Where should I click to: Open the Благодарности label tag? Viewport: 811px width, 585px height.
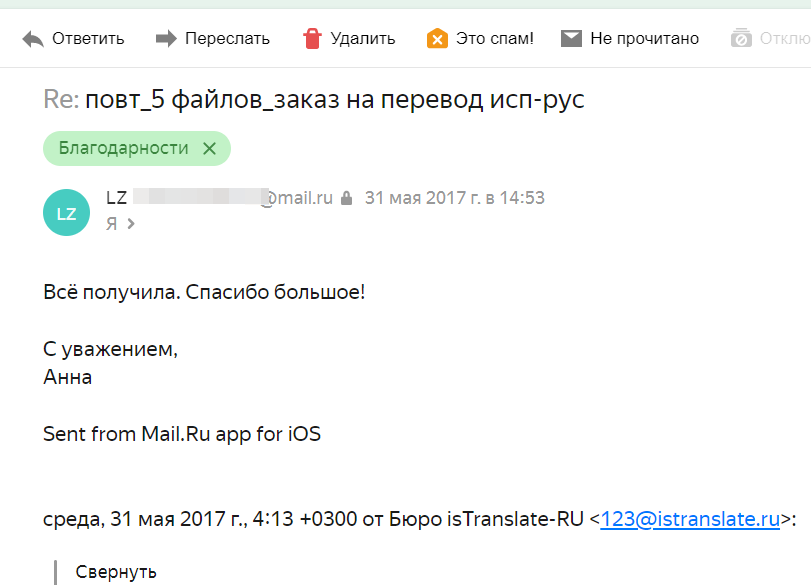[x=123, y=148]
